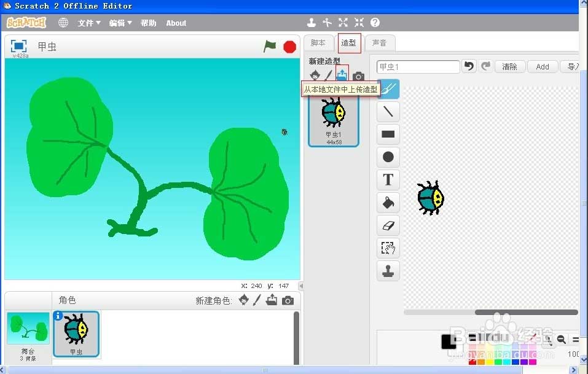The height and width of the screenshot is (374, 588).
Task: Click the window bottom horizontal scrollbar
Action: (x=265, y=370)
